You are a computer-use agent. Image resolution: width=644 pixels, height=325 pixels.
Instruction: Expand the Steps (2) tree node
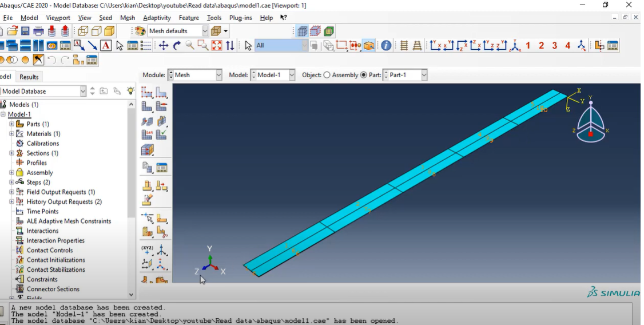pyautogui.click(x=11, y=182)
